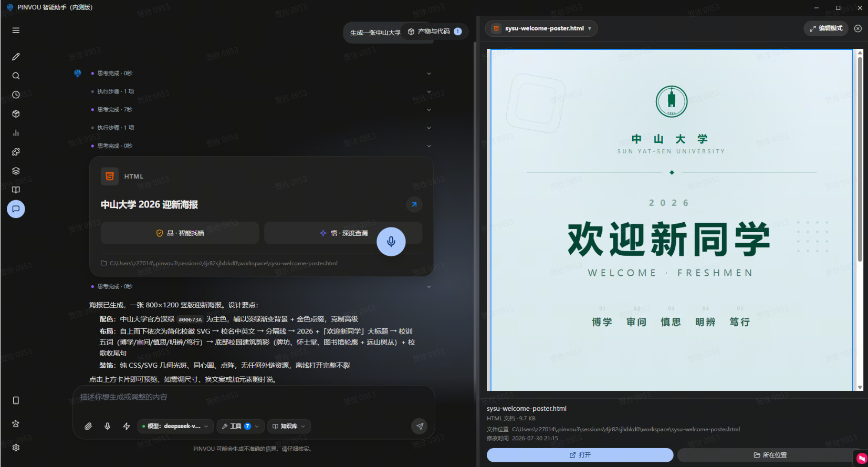Click the 生成一张中山大学 conversation title
The image size is (868, 467).
coord(375,33)
